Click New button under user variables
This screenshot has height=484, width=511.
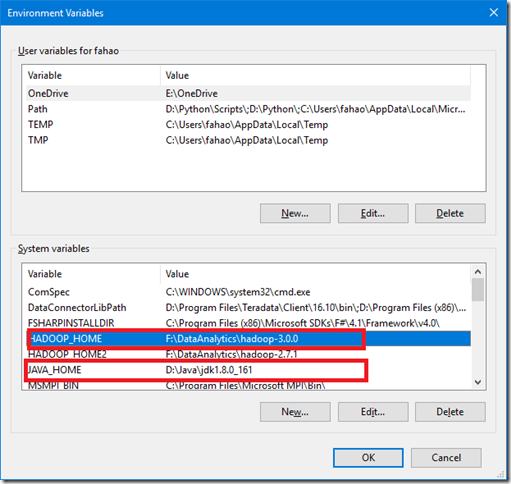pyautogui.click(x=295, y=213)
